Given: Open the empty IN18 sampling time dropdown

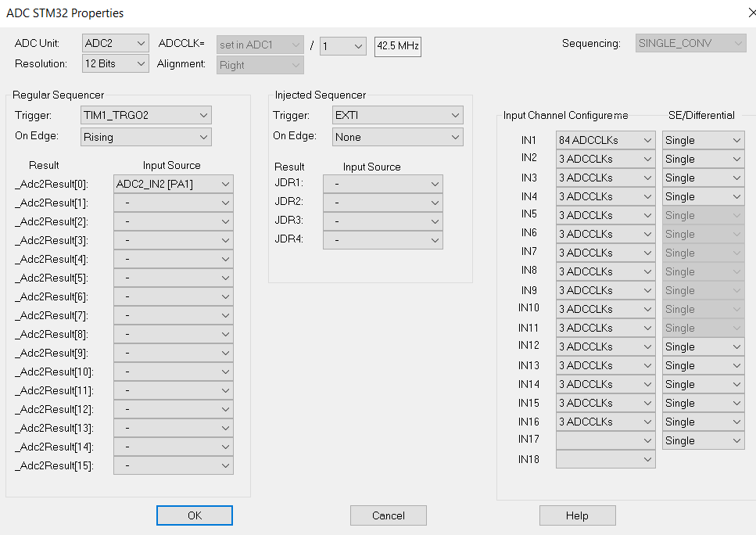Looking at the screenshot, I should (x=606, y=460).
